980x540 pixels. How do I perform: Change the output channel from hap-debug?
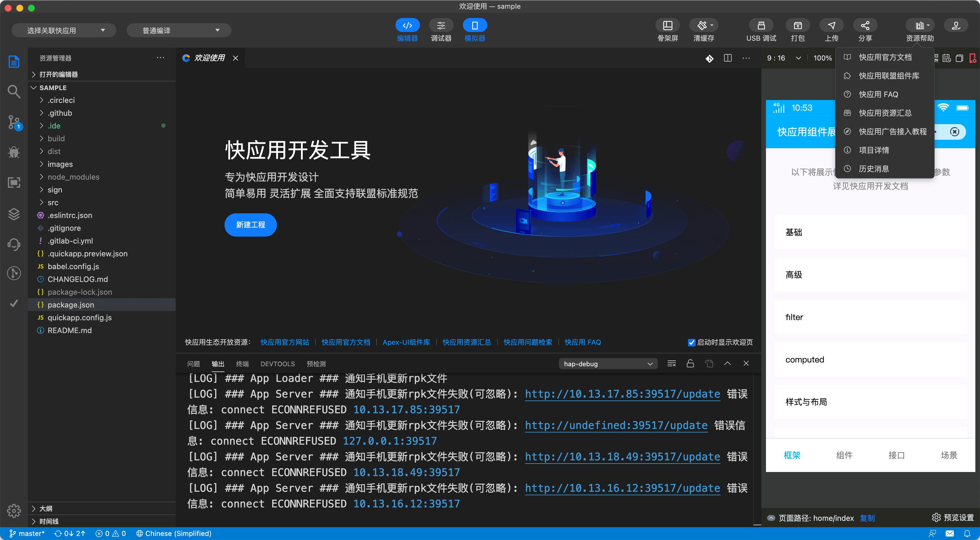[x=607, y=364]
